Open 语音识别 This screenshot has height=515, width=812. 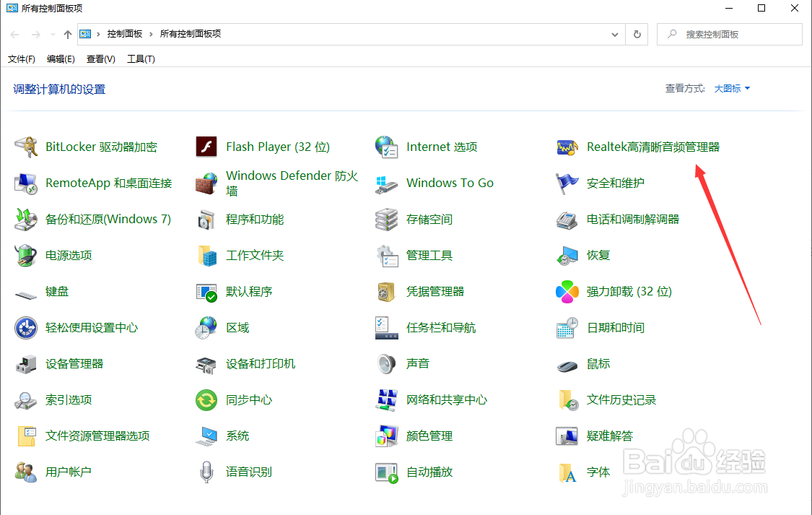click(249, 472)
